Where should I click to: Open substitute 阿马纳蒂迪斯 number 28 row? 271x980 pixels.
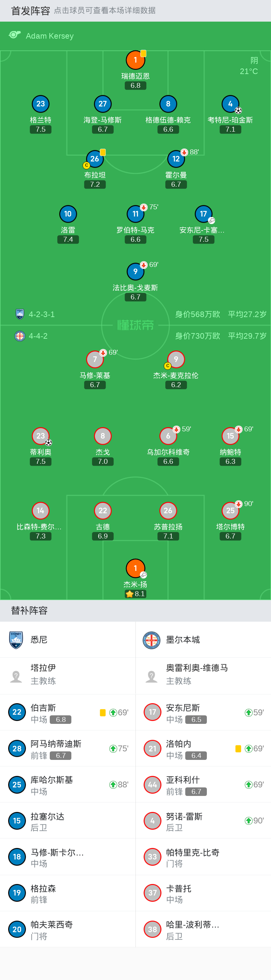click(68, 749)
